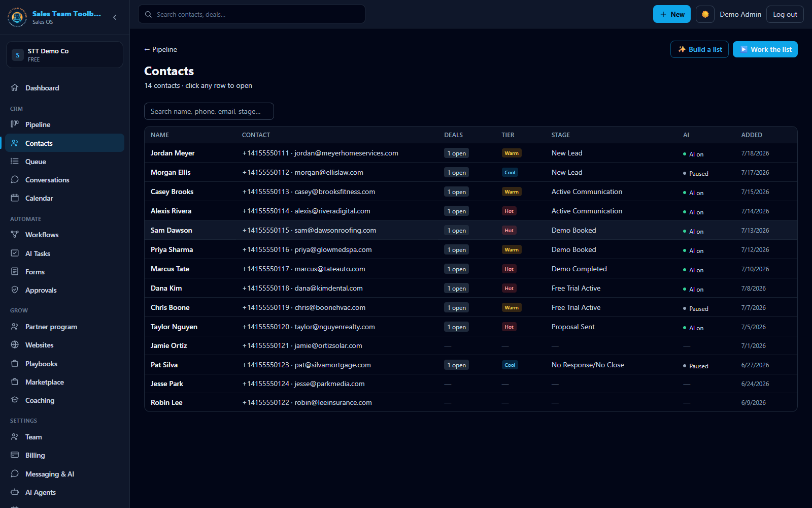Screen dimensions: 812x508
Task: Select the Sam Dawson row
Action: point(471,230)
